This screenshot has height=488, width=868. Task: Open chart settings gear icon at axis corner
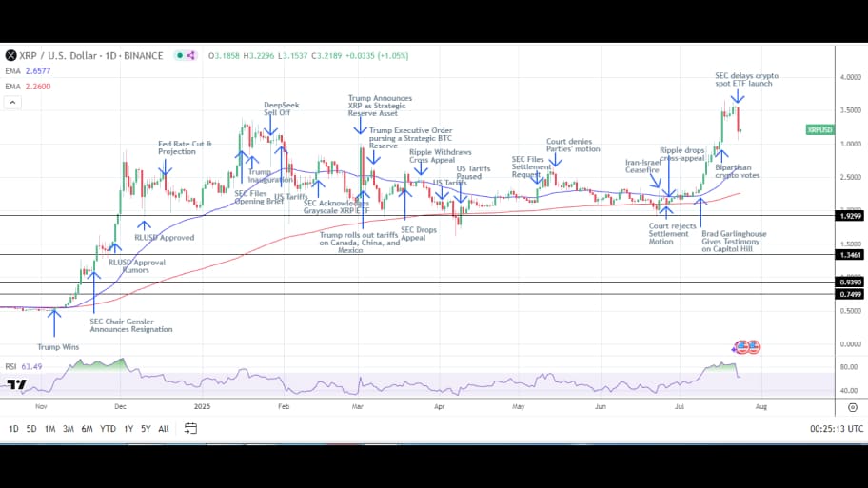[x=853, y=407]
